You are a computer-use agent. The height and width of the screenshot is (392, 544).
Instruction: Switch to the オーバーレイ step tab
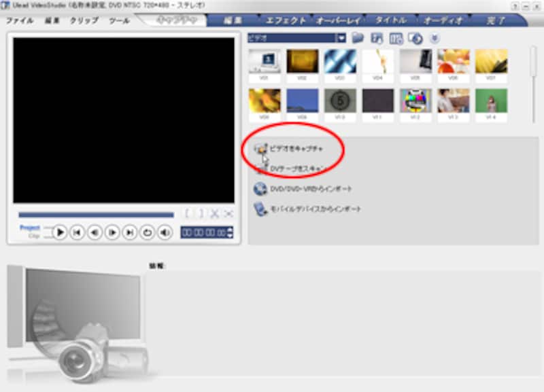click(339, 20)
